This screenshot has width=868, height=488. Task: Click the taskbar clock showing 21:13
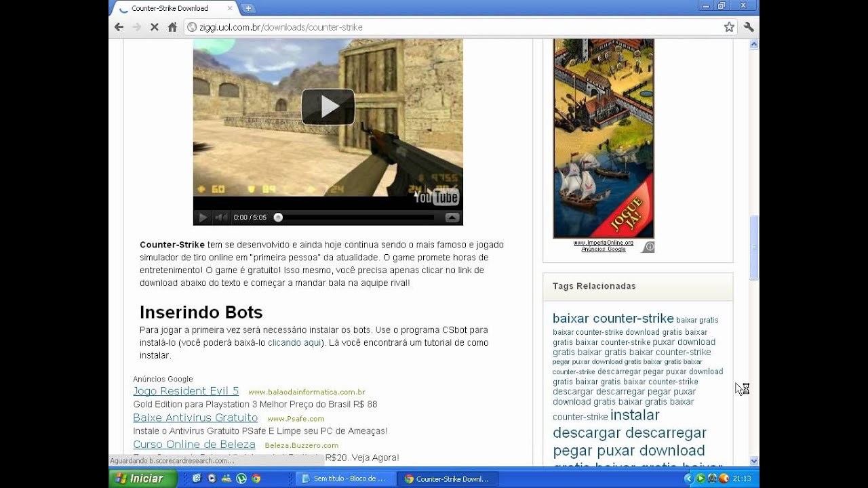pos(741,479)
